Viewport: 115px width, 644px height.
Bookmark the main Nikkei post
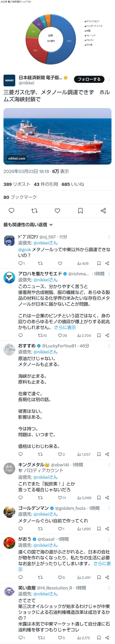pyautogui.click(x=80, y=210)
